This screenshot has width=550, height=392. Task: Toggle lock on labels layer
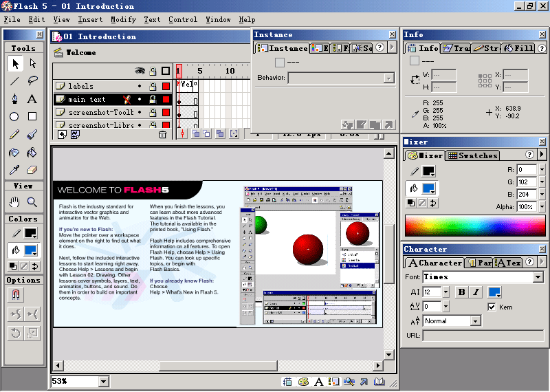(153, 86)
